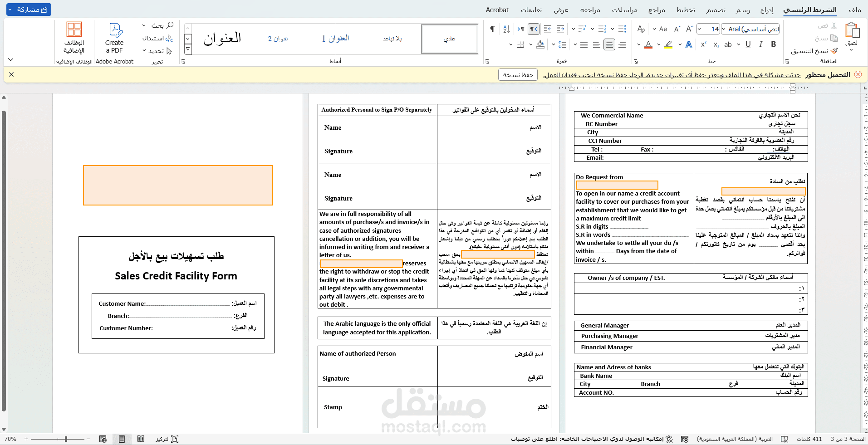Open the underline style dropdown arrow
Screen dimensions: 868x445
739,44
